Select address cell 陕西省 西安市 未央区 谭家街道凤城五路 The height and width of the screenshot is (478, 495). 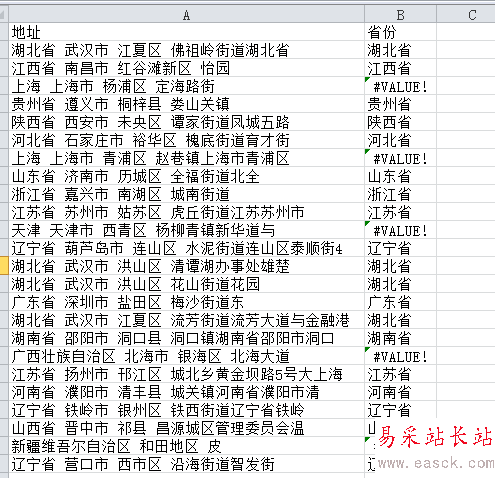[x=186, y=122]
